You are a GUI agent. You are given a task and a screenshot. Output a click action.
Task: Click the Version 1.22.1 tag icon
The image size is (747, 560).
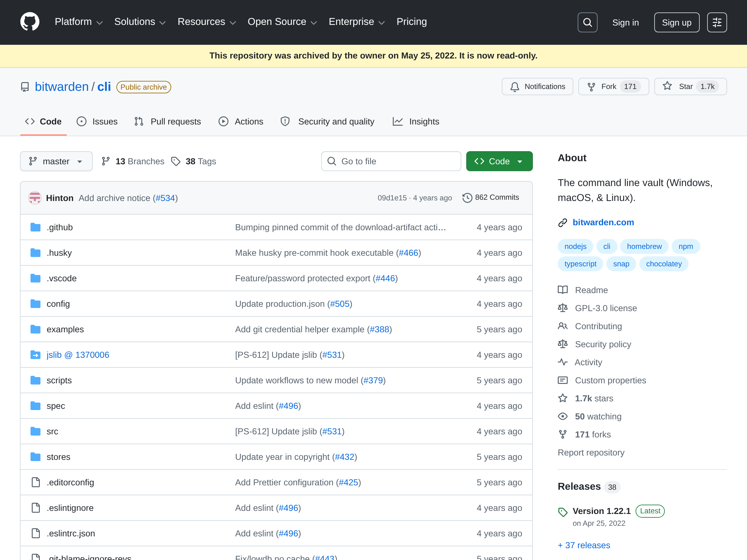(563, 512)
